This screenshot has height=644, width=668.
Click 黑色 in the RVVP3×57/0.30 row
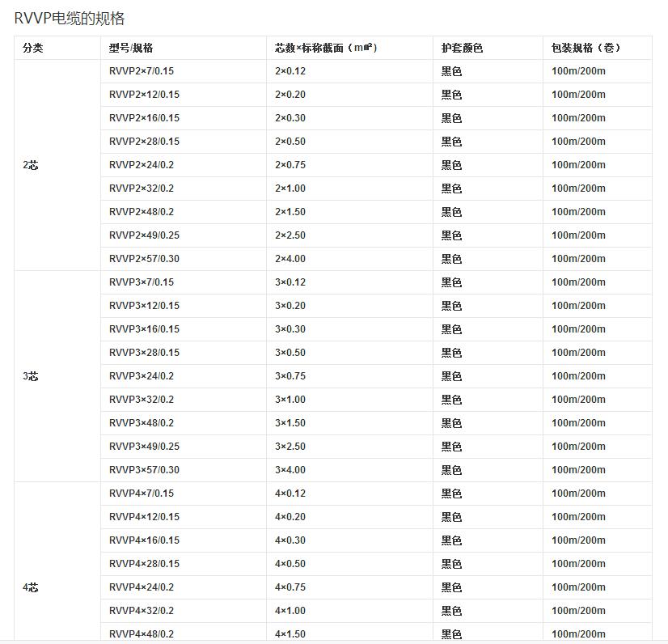(x=451, y=470)
